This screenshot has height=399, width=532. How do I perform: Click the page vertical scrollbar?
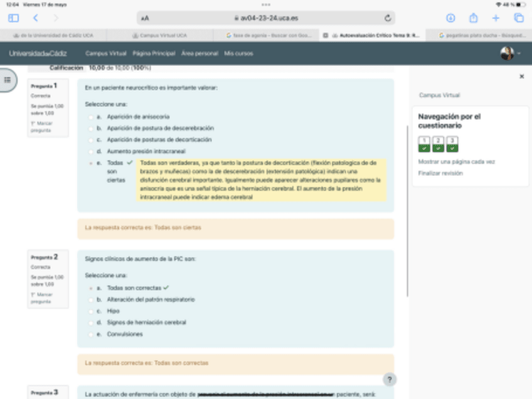407,211
